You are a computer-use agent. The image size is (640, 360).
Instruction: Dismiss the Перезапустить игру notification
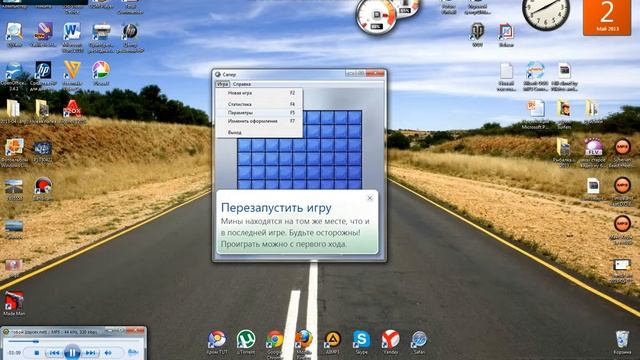370,198
